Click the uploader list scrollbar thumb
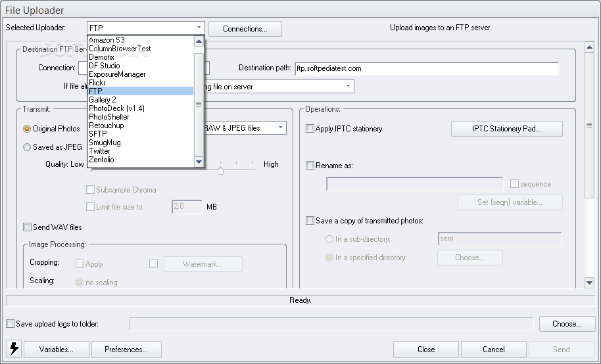This screenshot has width=601, height=364. [x=199, y=104]
